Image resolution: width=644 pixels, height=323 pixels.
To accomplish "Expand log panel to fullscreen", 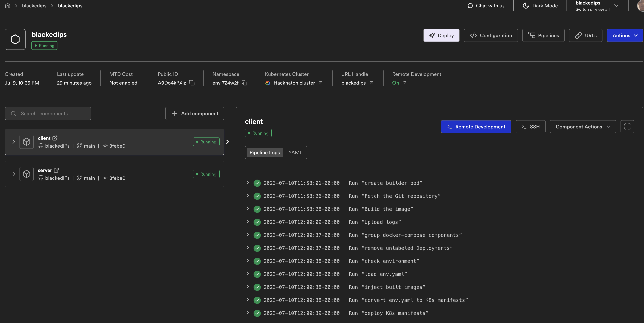I will tap(627, 127).
